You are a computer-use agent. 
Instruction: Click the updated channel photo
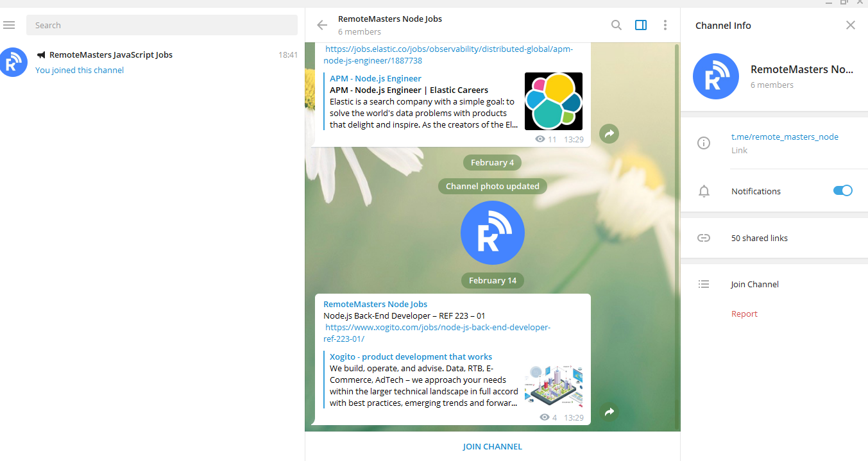click(493, 233)
